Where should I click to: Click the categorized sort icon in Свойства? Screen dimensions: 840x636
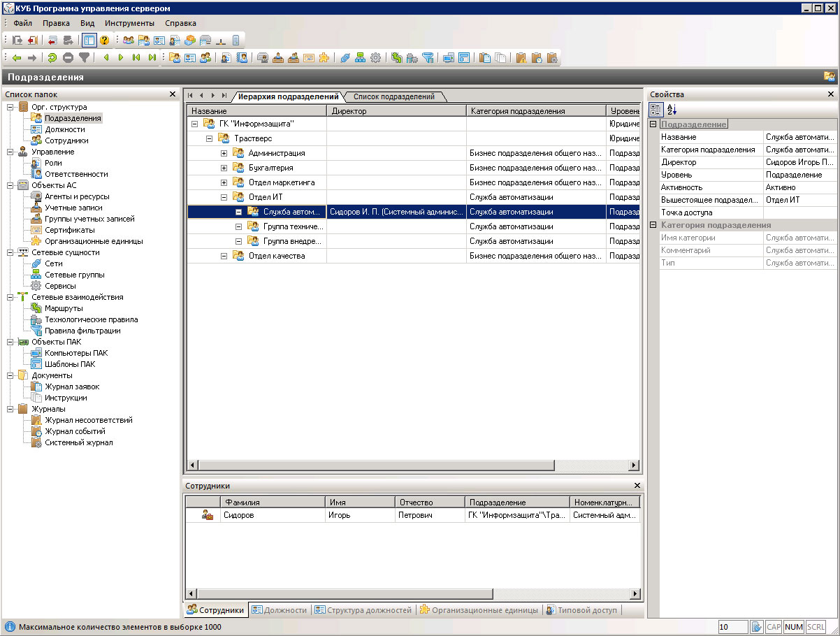(x=656, y=110)
